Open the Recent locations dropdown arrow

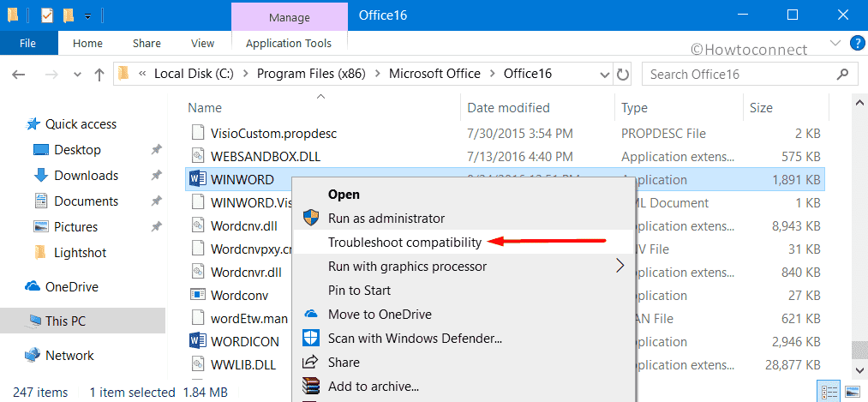pyautogui.click(x=77, y=75)
